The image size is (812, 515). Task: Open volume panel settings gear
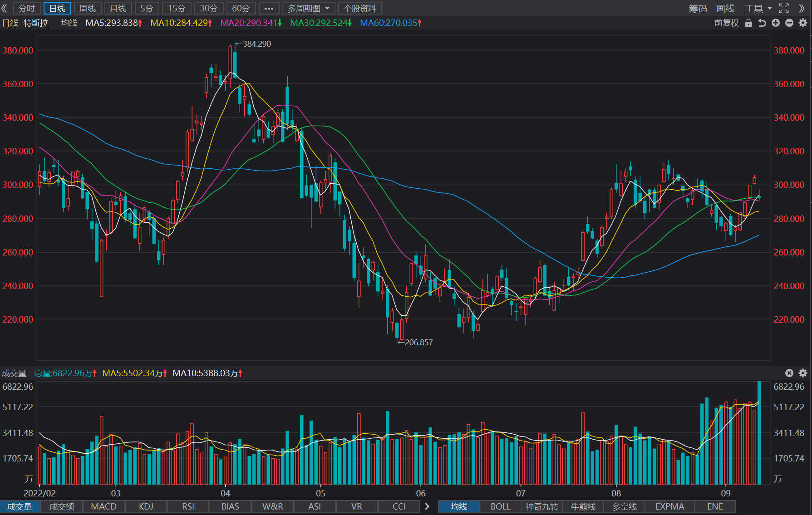tap(803, 373)
